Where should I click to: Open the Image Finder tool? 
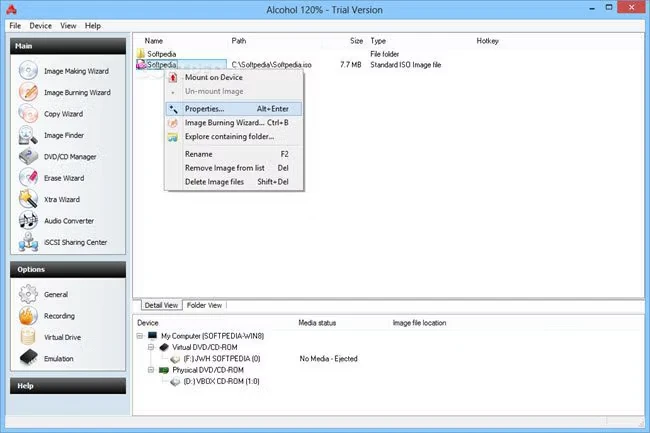tap(29, 135)
